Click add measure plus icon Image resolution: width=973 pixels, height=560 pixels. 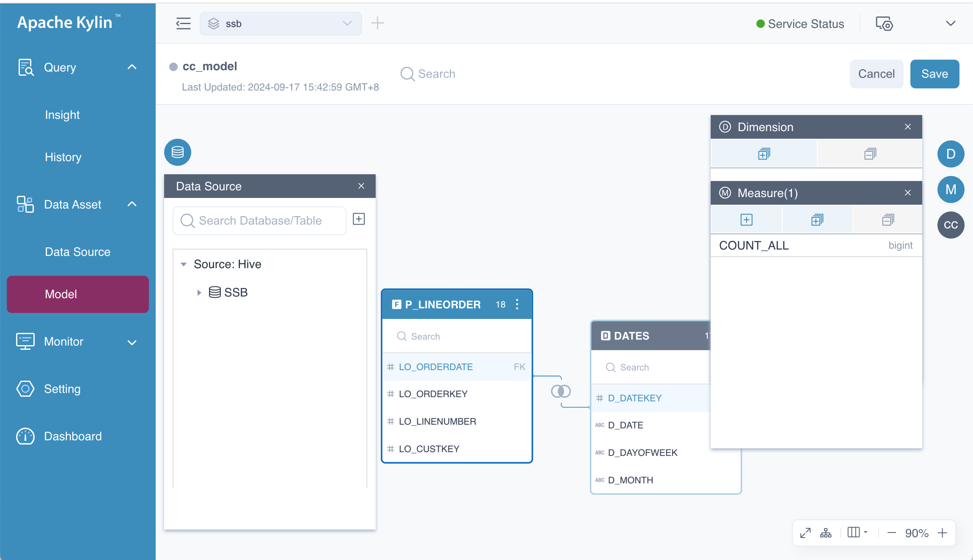(746, 220)
